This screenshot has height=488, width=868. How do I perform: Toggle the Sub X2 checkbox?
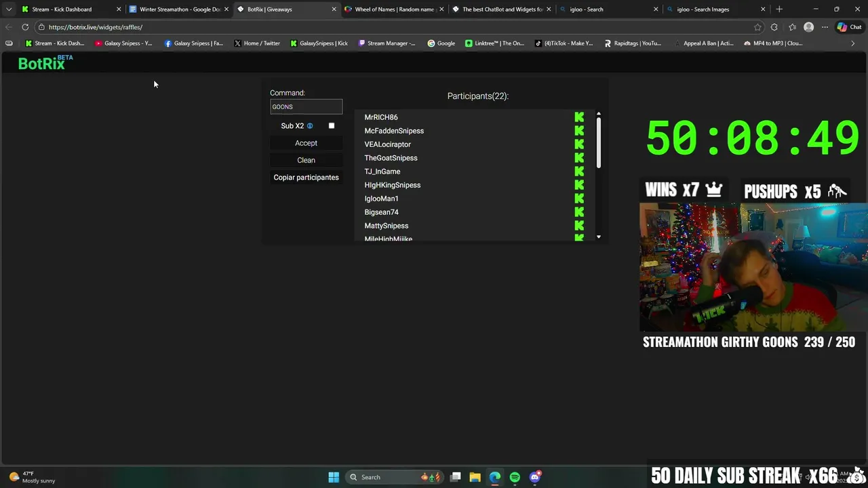coord(332,126)
